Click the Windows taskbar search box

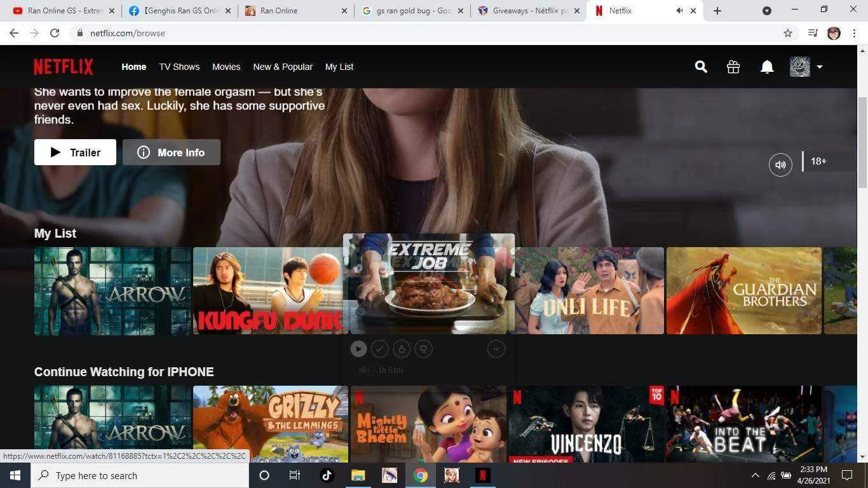140,475
